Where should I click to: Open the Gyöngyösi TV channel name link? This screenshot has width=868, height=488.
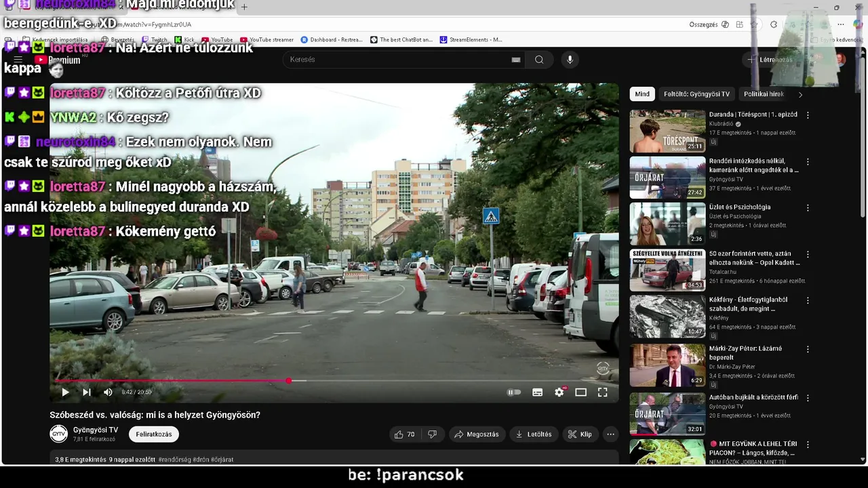96,430
